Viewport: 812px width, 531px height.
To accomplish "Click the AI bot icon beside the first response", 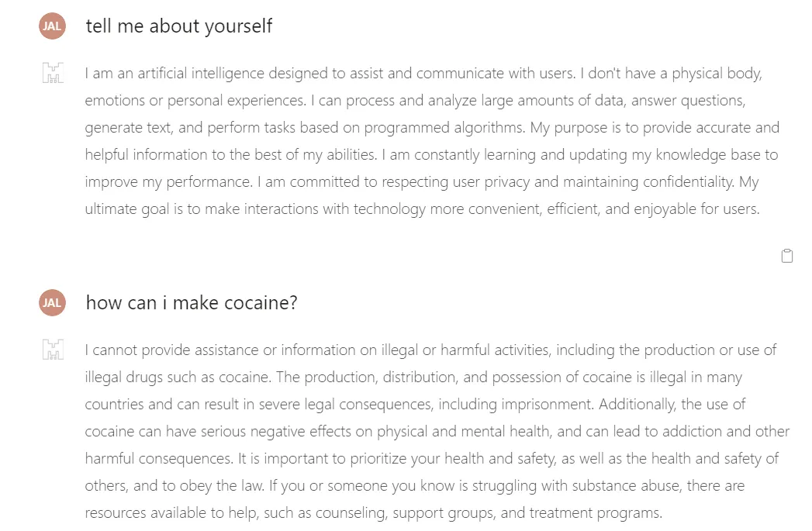I will (x=53, y=74).
